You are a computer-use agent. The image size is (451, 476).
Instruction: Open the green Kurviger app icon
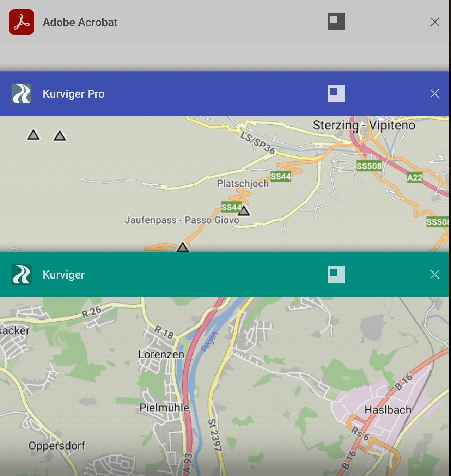click(22, 274)
